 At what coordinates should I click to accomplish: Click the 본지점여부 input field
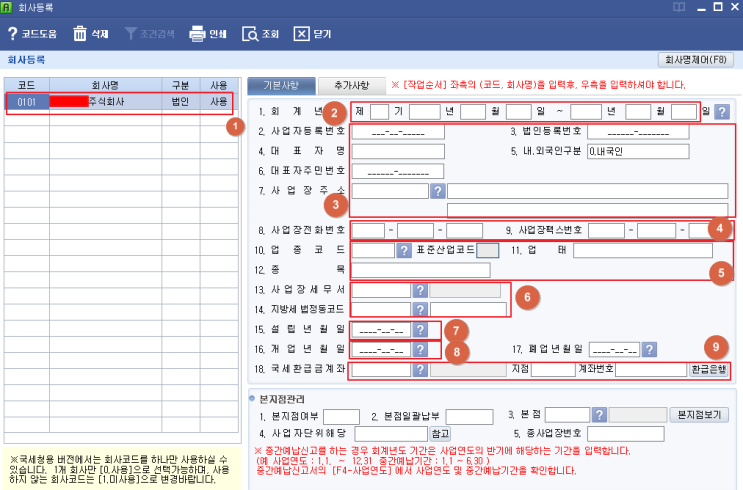point(341,417)
